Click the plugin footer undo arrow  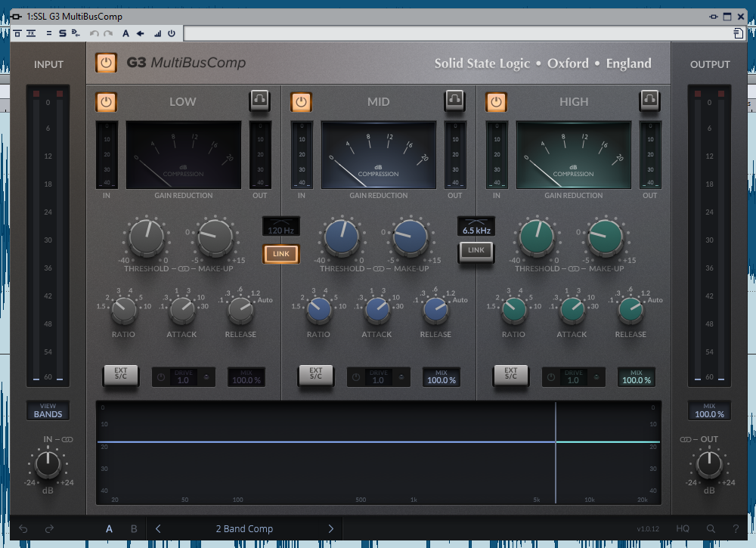[x=23, y=528]
